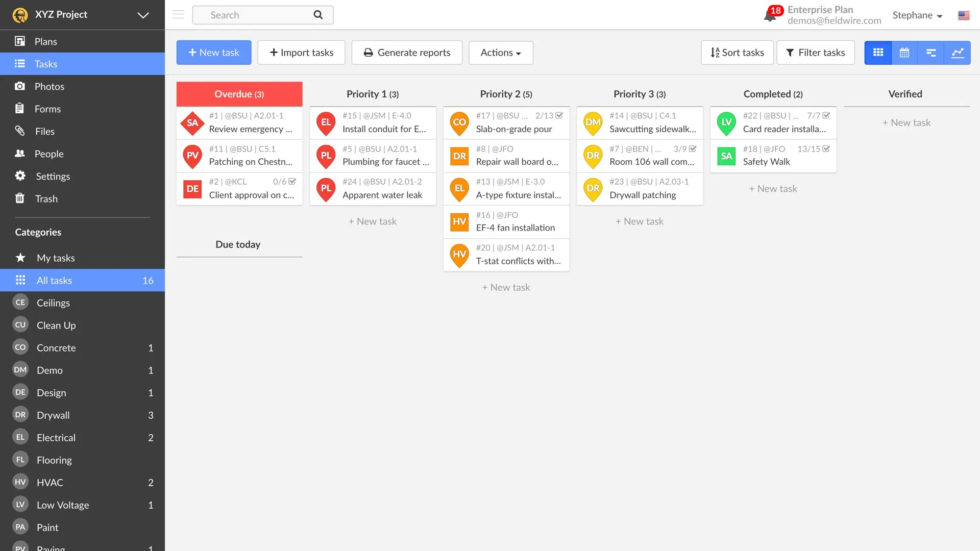
Task: Open Plans in the sidebar
Action: tap(82, 41)
